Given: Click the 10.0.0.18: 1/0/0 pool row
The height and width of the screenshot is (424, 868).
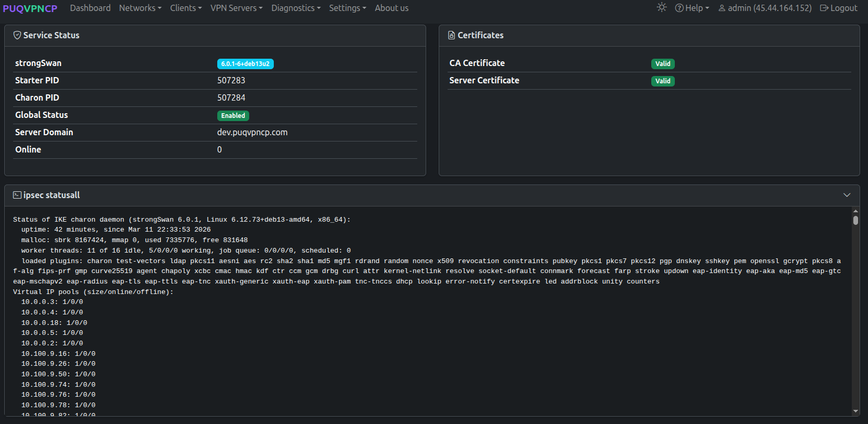Looking at the screenshot, I should tap(54, 323).
